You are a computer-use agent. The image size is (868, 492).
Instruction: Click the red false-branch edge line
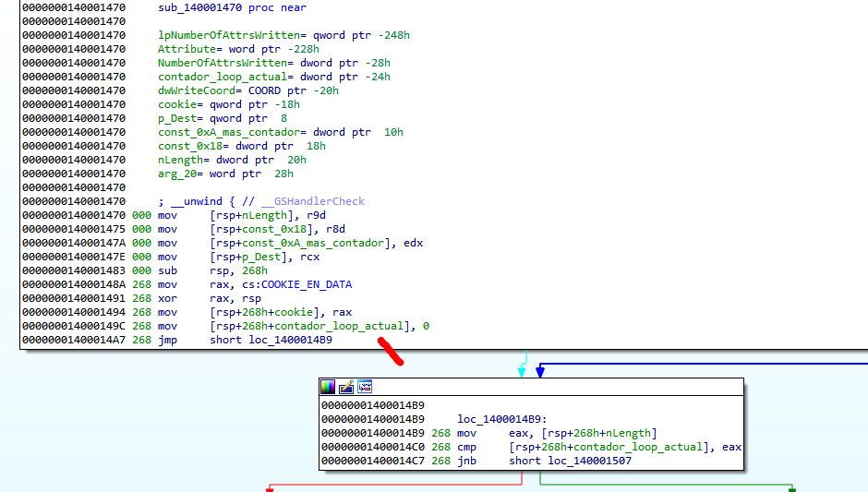click(x=388, y=484)
